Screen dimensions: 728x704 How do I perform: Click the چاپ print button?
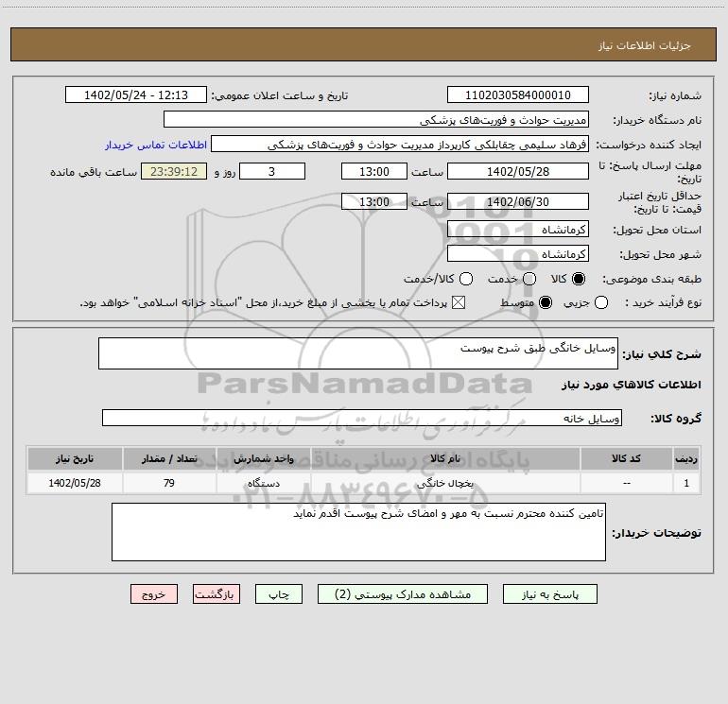279,594
